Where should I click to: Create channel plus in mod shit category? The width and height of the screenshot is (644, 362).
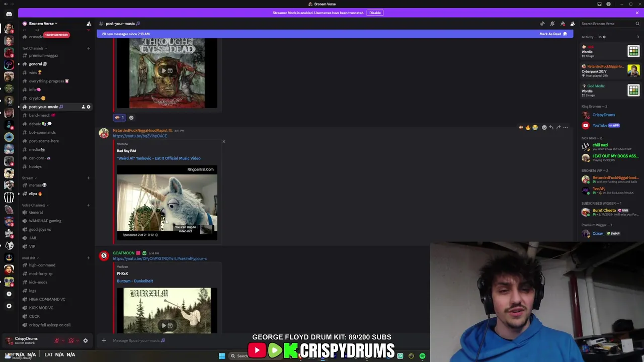pos(89,258)
